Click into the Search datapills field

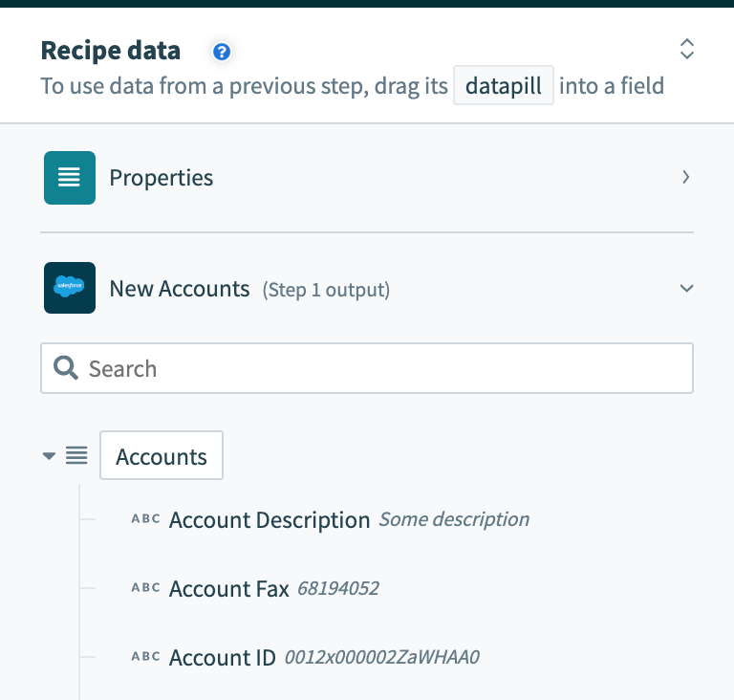coord(367,368)
